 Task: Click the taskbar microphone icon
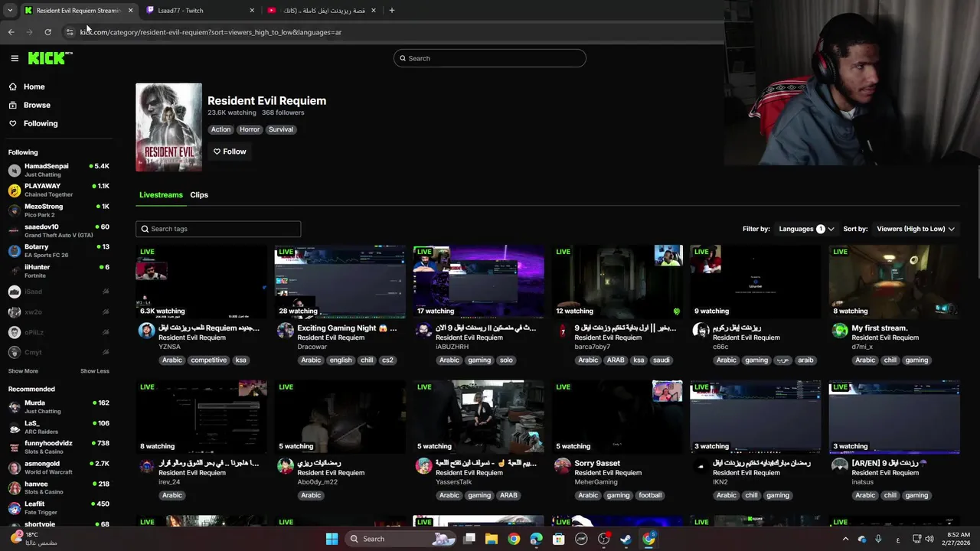coord(878,540)
